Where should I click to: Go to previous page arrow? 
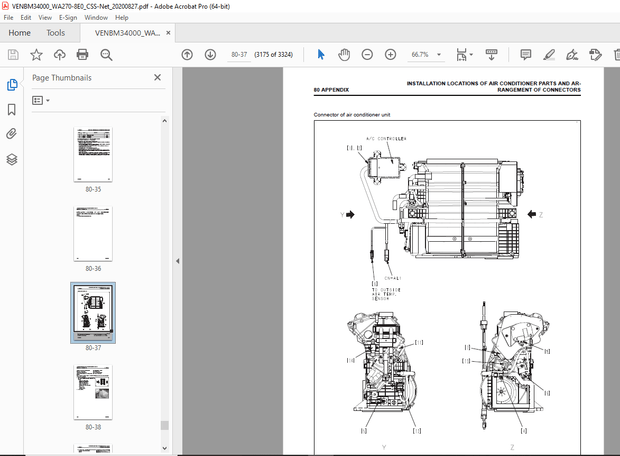[x=187, y=55]
